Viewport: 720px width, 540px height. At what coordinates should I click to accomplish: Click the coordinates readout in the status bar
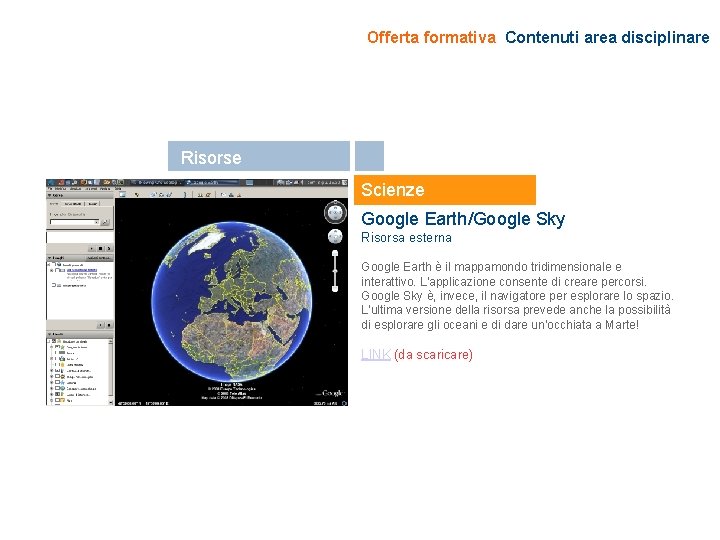coord(143,404)
